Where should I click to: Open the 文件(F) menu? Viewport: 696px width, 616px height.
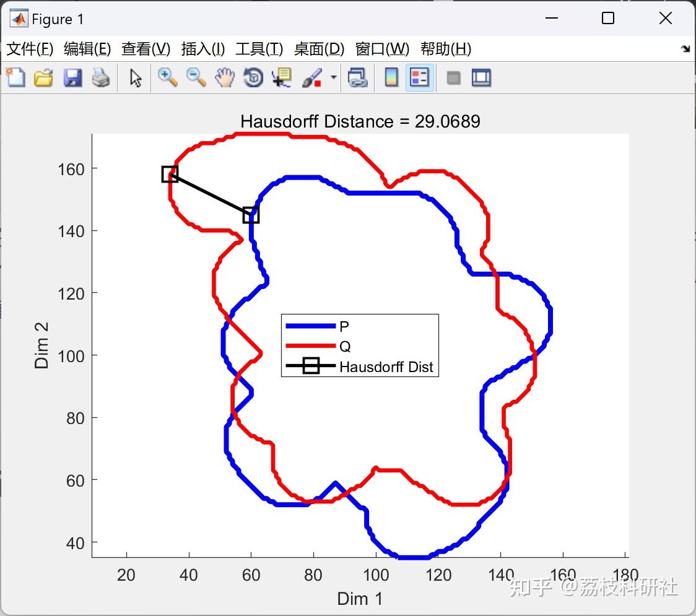30,49
